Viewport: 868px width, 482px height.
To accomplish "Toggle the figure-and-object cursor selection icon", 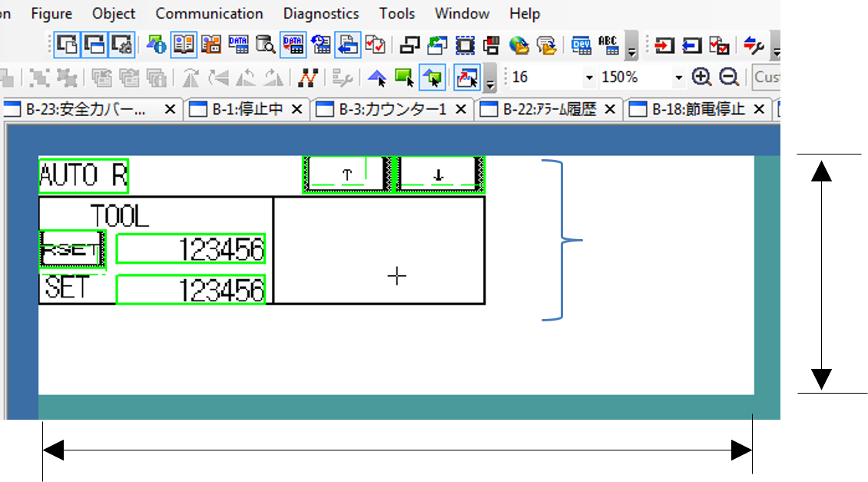I will point(432,78).
